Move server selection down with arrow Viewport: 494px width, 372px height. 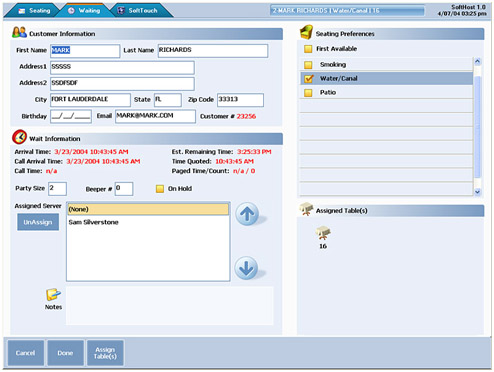(246, 268)
